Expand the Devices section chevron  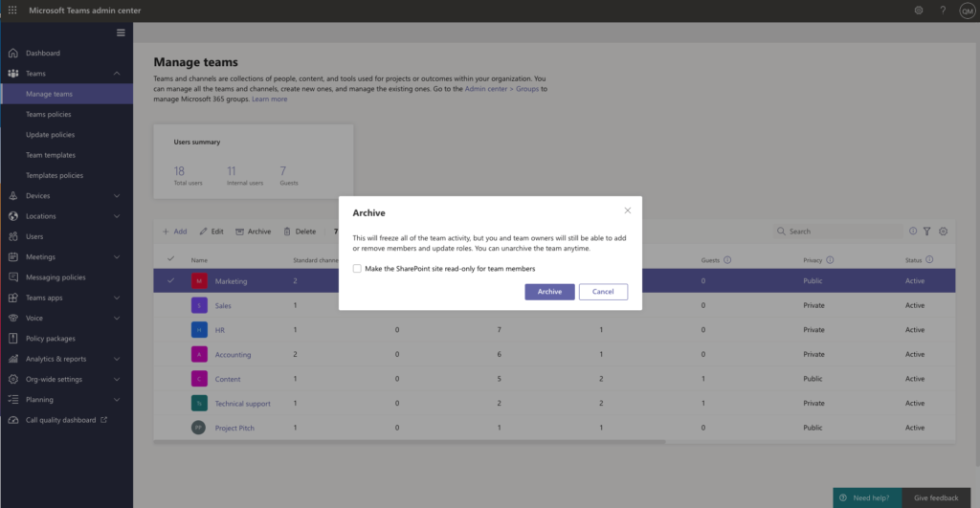pos(117,195)
